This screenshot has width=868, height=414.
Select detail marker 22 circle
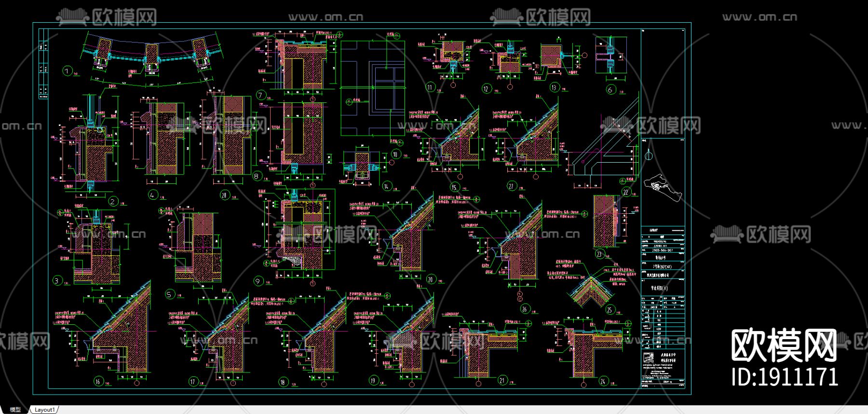[626, 192]
